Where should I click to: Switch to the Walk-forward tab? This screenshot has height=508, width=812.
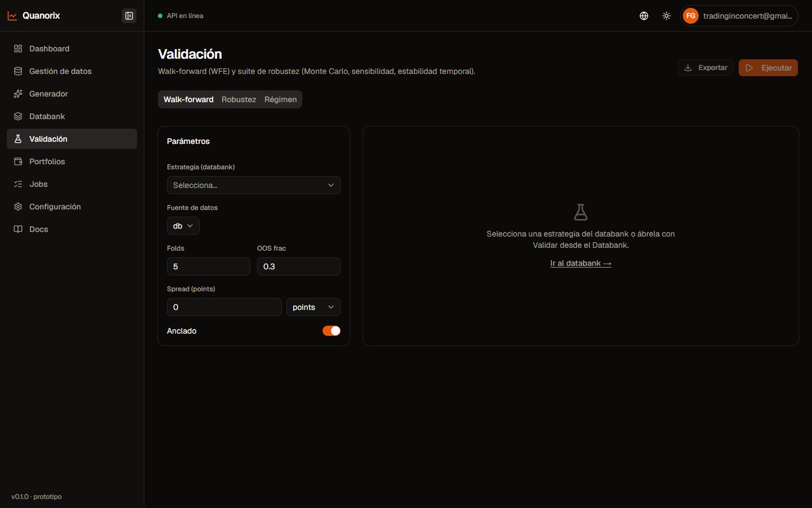(x=188, y=99)
